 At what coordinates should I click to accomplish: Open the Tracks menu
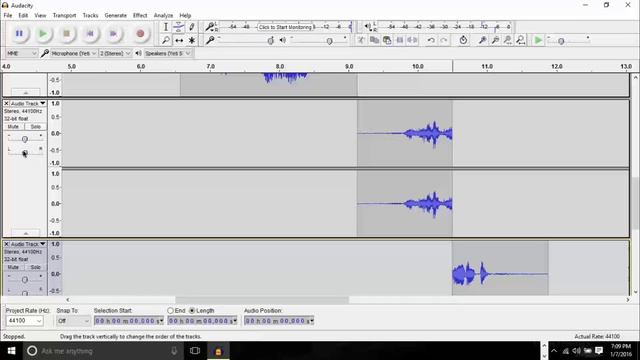tap(90, 16)
